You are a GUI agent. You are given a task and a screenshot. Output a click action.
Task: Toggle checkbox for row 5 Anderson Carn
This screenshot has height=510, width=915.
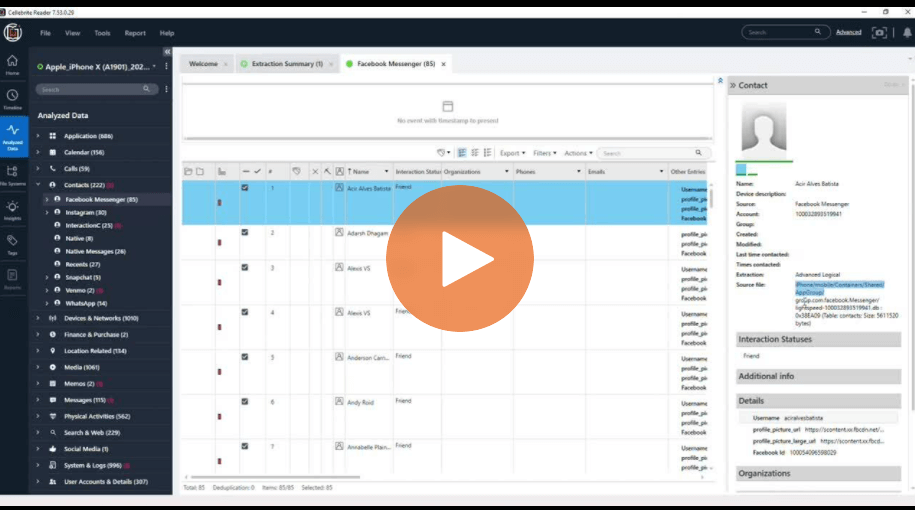tap(245, 357)
